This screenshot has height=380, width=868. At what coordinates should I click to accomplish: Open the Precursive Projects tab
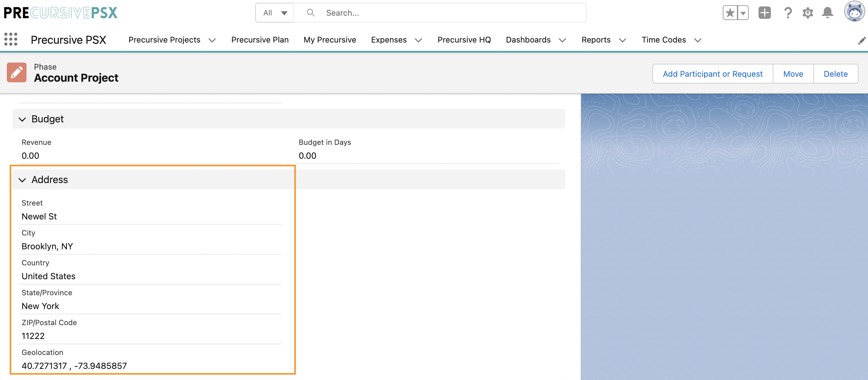click(164, 40)
